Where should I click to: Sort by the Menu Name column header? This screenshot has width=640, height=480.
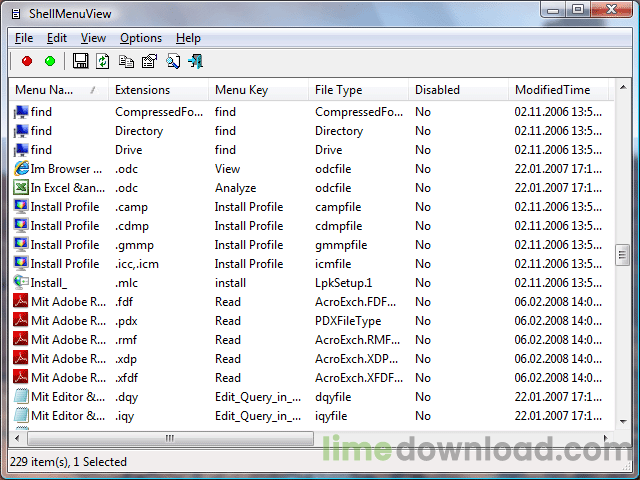59,90
